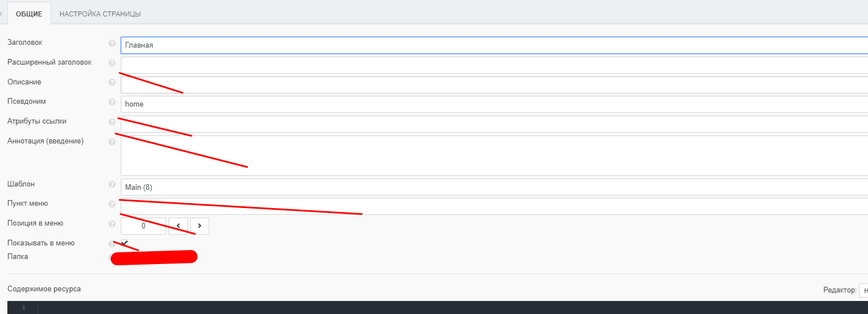Click help icon next to Заголовок
The width and height of the screenshot is (868, 314).
[x=112, y=43]
